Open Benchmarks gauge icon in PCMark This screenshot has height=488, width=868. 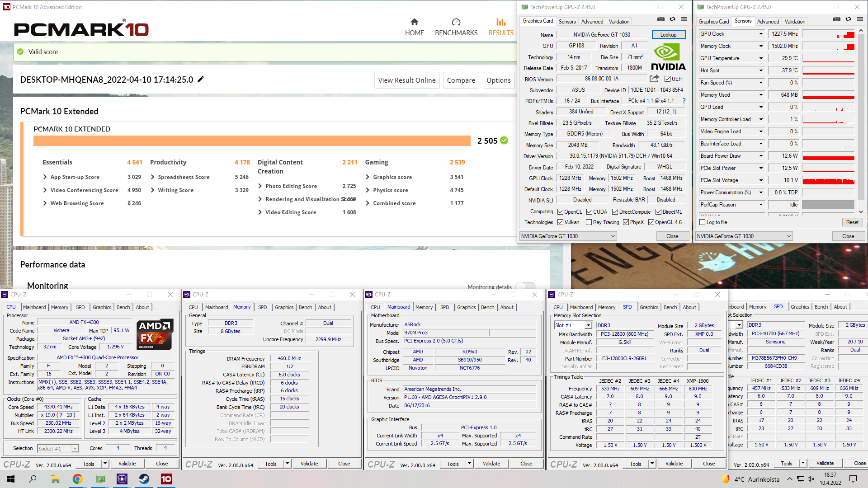pos(456,22)
